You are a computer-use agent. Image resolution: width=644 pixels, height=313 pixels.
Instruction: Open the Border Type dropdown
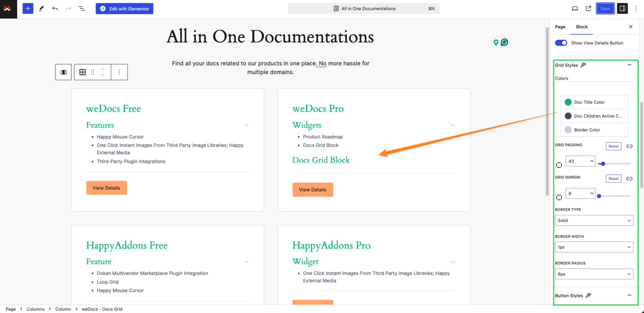point(594,220)
